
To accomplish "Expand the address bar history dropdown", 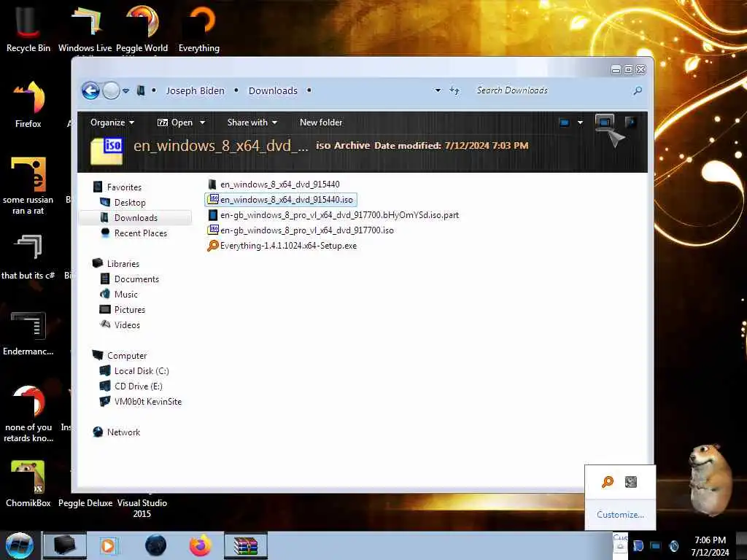I will click(x=438, y=90).
